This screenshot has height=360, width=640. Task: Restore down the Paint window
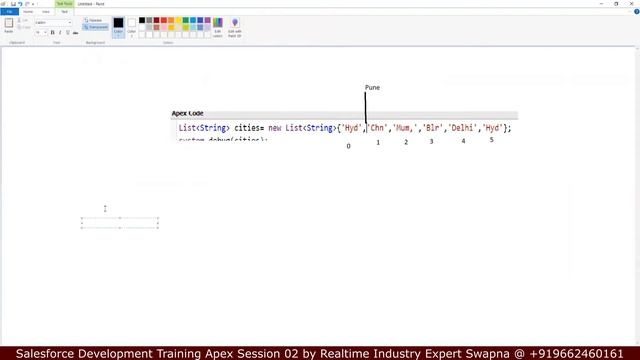(616, 4)
